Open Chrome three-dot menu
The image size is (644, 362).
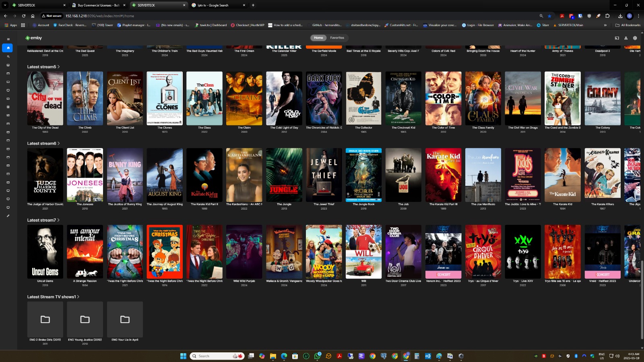[x=638, y=16]
